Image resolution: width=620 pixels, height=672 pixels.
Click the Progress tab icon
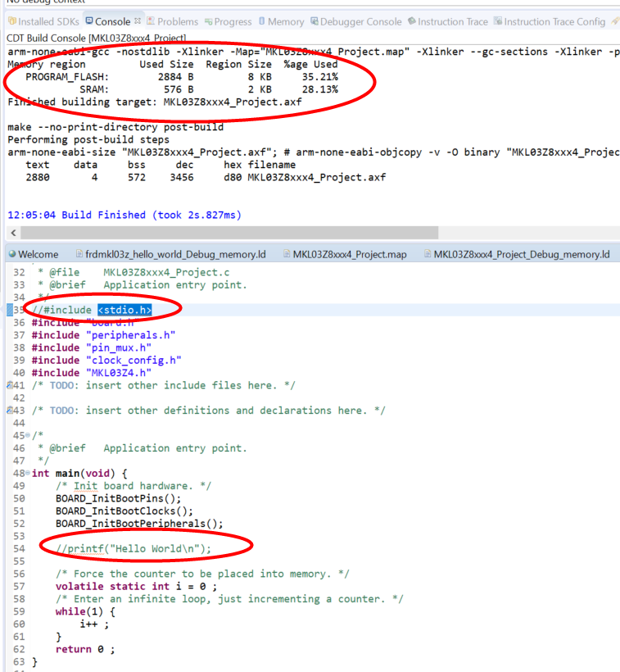209,21
